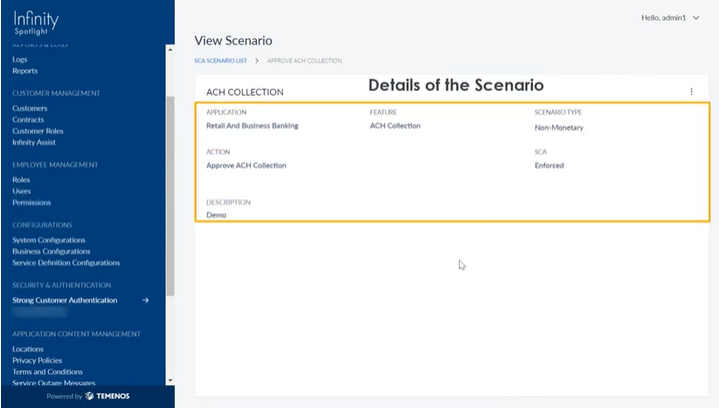
Task: Open Infinity Assist
Action: click(34, 142)
